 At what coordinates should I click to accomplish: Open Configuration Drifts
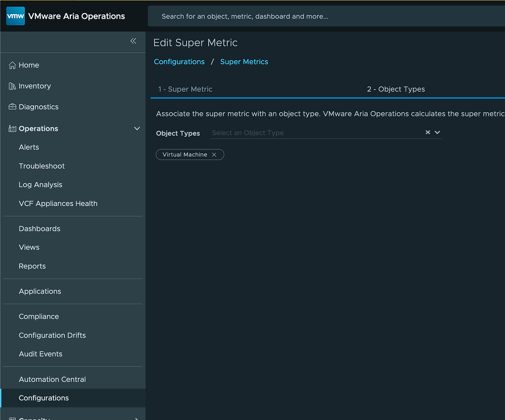(x=52, y=335)
